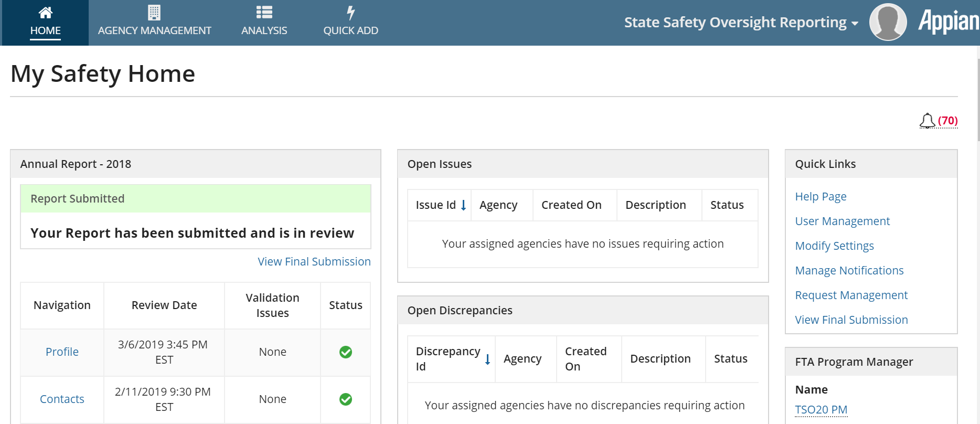Screen dimensions: 980x424
Task: Open Contacts navigation link
Action: pos(62,399)
